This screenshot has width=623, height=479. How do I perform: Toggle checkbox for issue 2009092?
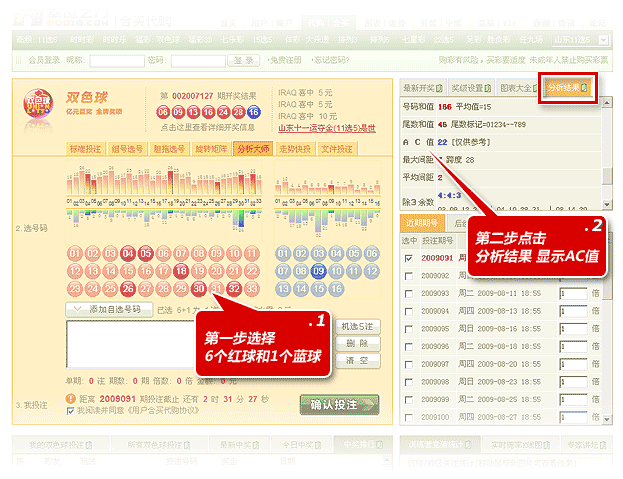pos(408,276)
